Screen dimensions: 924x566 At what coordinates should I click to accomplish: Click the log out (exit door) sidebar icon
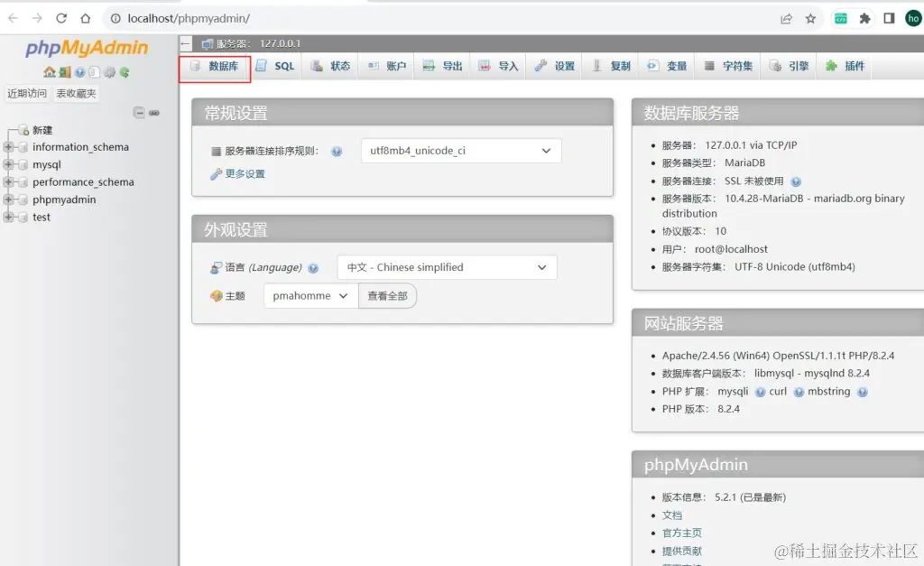pos(65,72)
